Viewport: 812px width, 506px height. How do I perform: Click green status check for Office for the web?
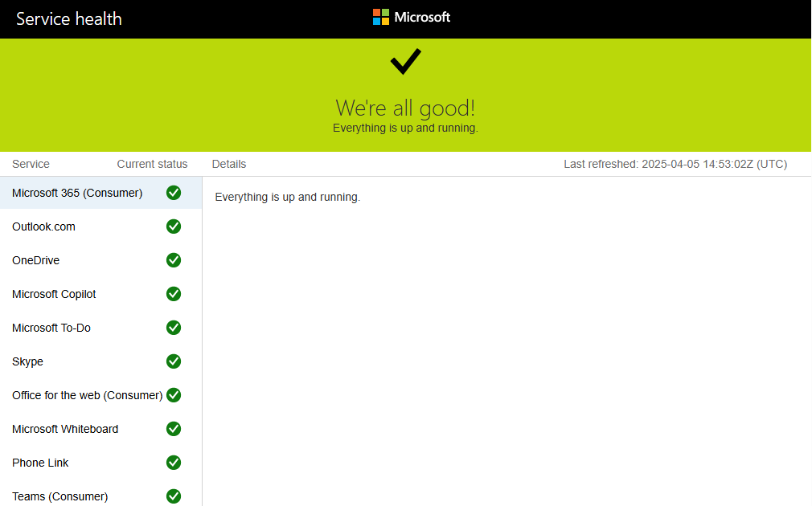click(174, 395)
